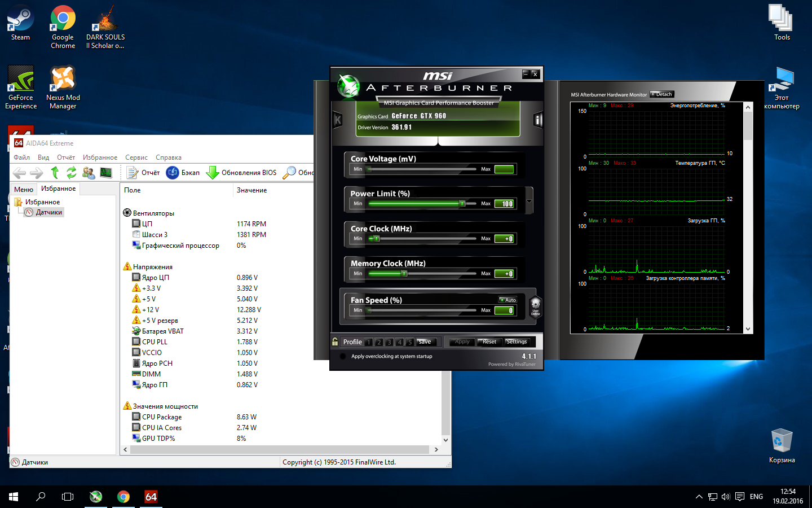Image resolution: width=812 pixels, height=508 pixels.
Task: Select Afterburner profile slot 1
Action: 368,342
